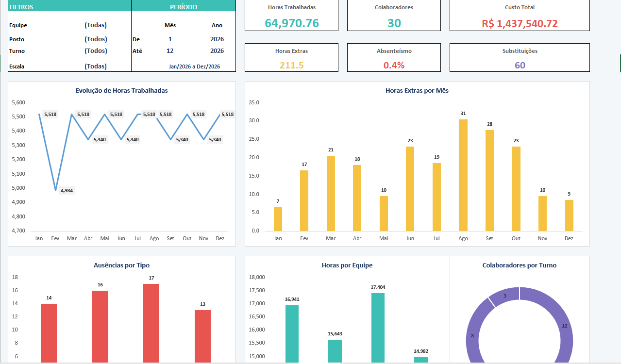The width and height of the screenshot is (621, 364).
Task: Select the 'Horas Extras por Mês' chart title
Action: point(417,90)
